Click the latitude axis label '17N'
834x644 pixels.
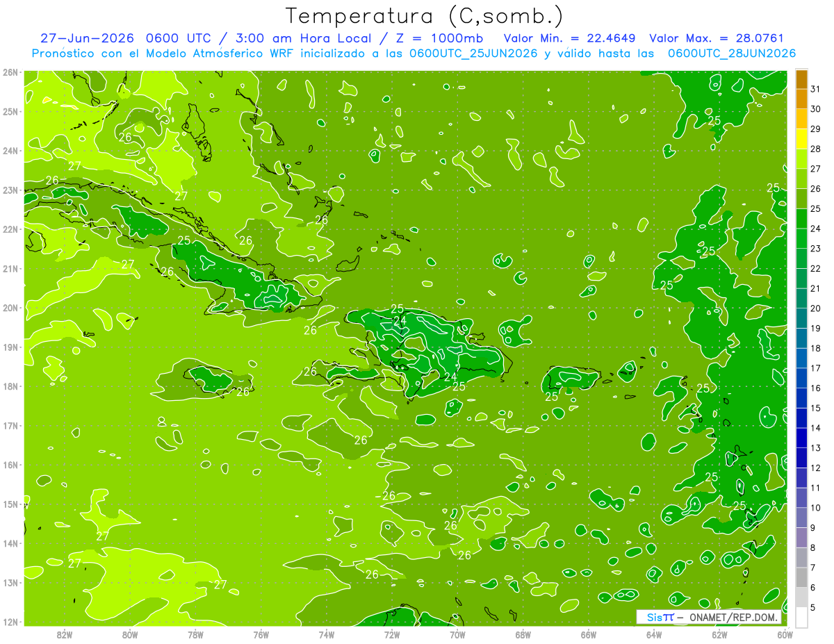pyautogui.click(x=10, y=425)
